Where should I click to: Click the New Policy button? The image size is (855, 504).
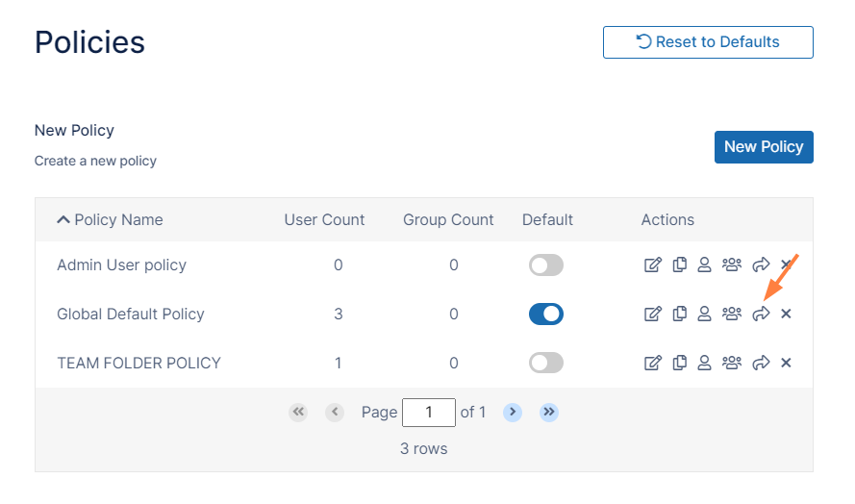(764, 146)
